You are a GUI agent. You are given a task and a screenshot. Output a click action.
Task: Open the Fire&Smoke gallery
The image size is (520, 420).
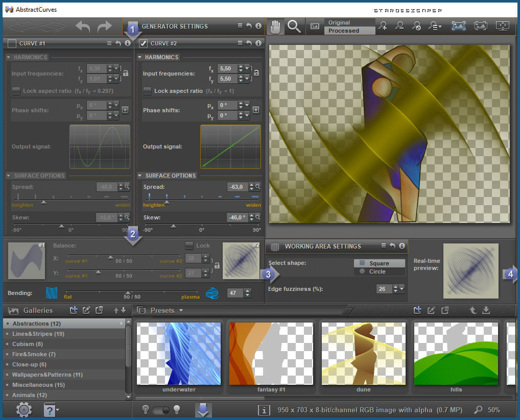pyautogui.click(x=34, y=354)
